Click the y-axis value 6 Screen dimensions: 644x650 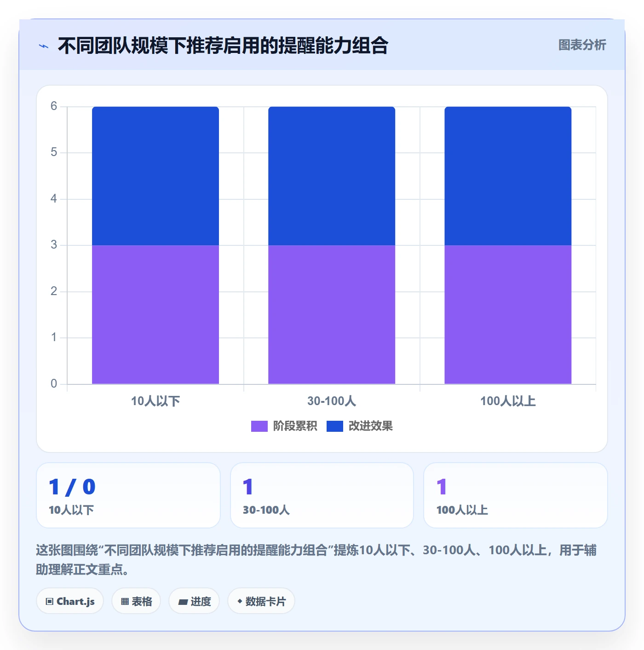(54, 106)
